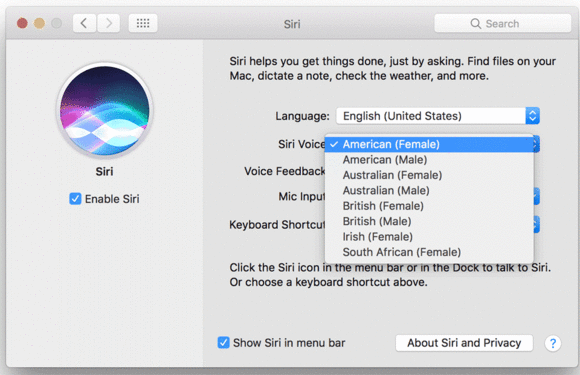Choose Irish (Female) voice
This screenshot has width=580, height=375.
point(429,237)
